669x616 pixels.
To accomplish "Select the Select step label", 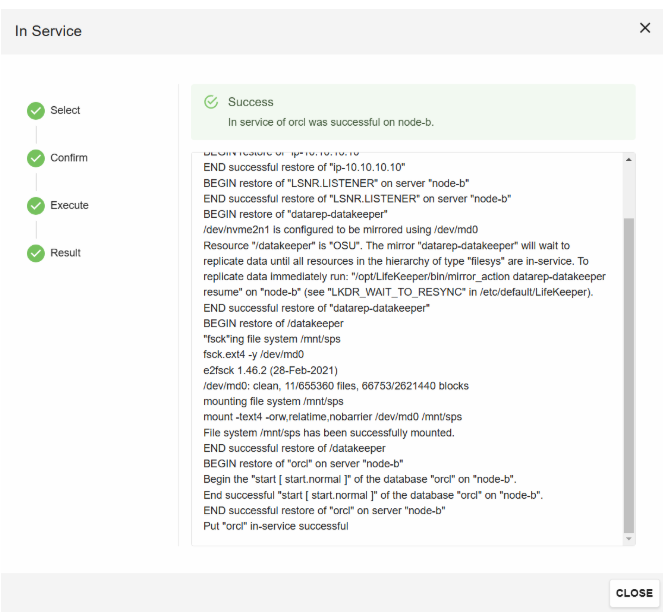I will pyautogui.click(x=65, y=110).
